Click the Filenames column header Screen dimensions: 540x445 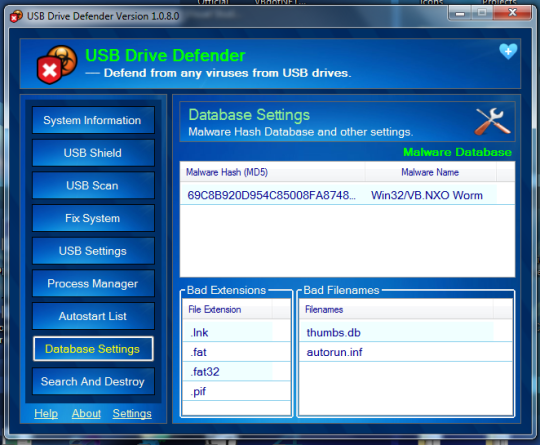[x=396, y=309]
